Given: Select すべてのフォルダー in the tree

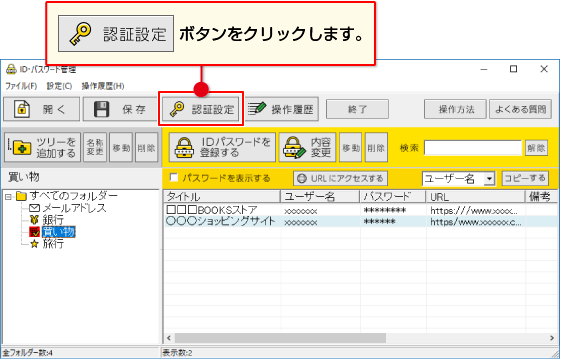Looking at the screenshot, I should tap(74, 196).
